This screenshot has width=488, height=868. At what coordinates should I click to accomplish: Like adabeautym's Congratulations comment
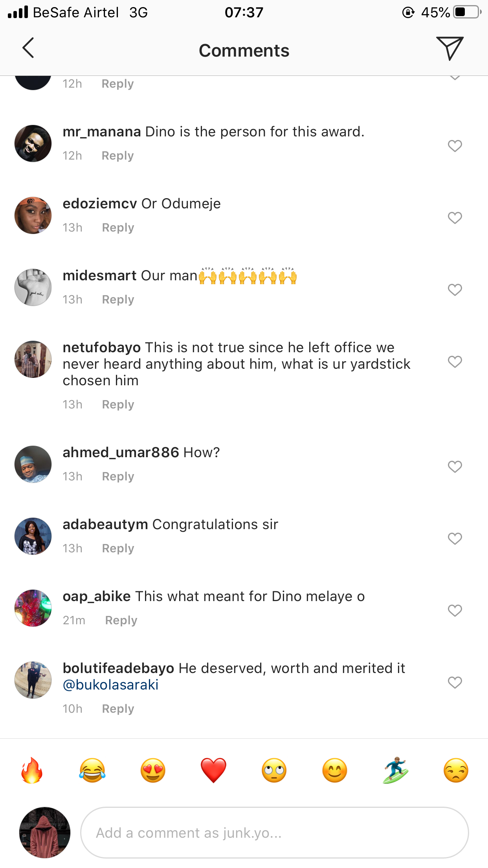click(455, 539)
